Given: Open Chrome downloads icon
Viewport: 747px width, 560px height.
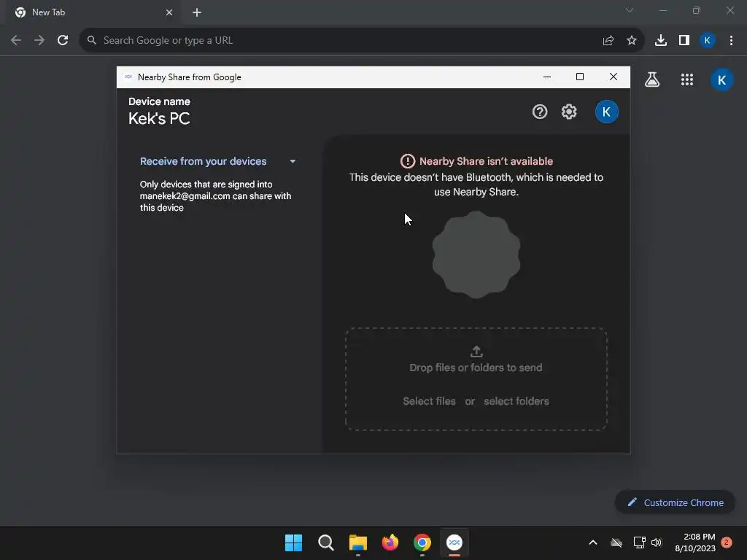Looking at the screenshot, I should click(x=661, y=41).
